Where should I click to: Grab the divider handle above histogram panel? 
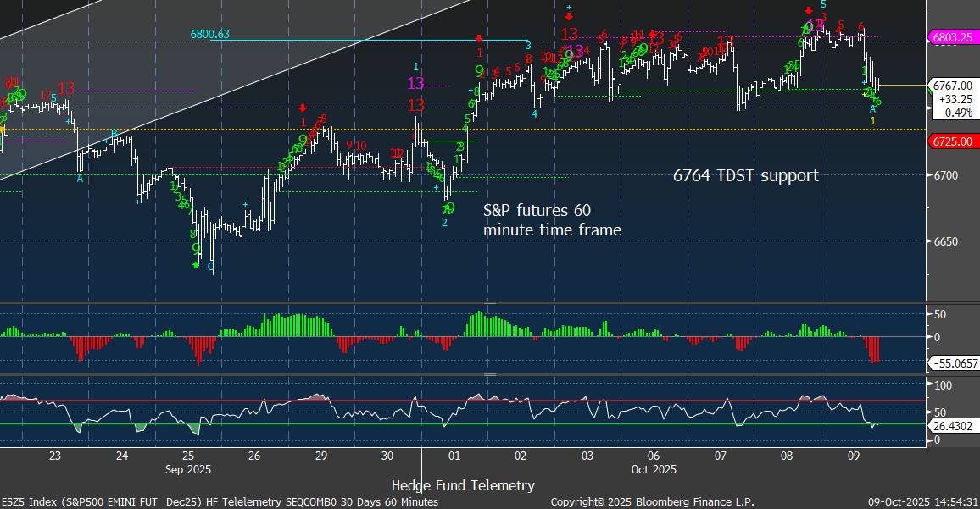489,302
